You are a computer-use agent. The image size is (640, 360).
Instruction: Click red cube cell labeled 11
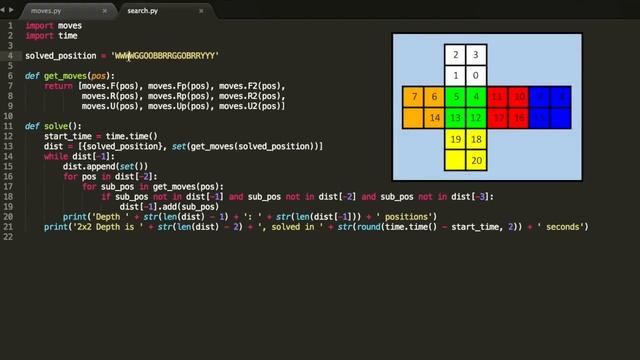click(x=497, y=97)
